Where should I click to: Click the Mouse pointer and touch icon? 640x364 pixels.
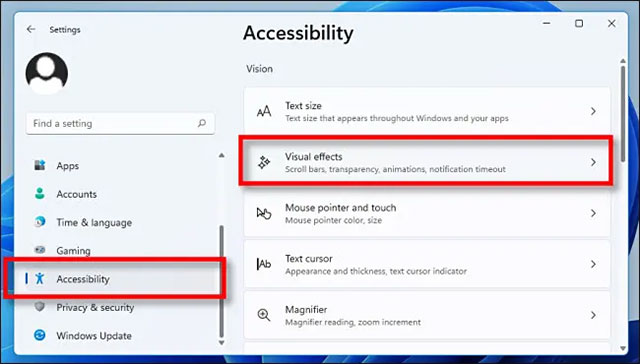point(264,213)
